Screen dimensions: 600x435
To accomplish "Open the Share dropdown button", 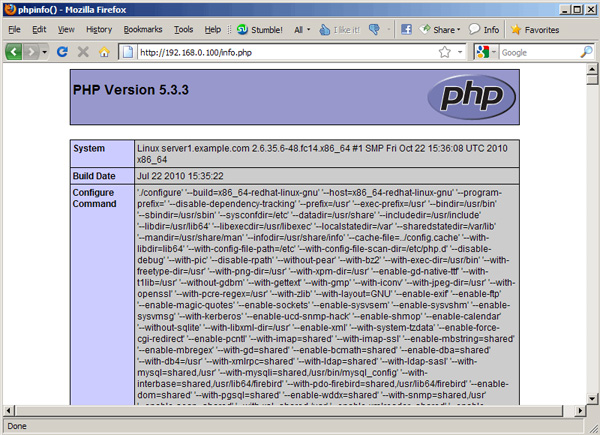I will [x=440, y=29].
